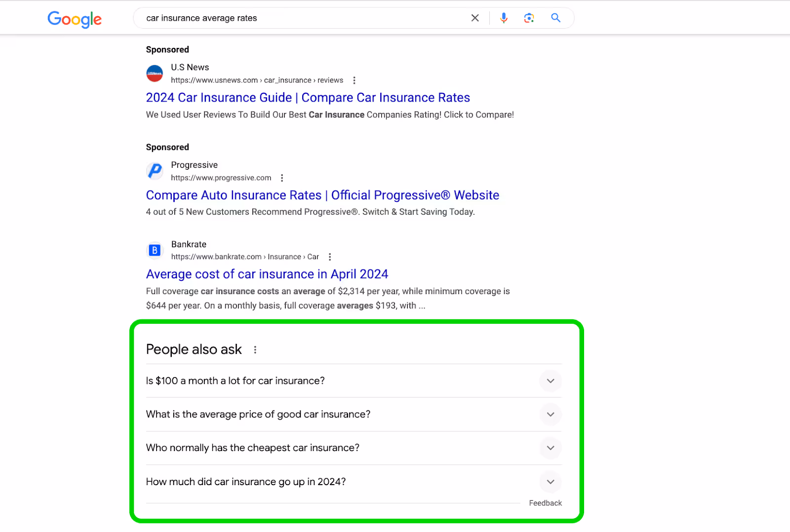Click the Bankrate snippet about full coverage costs
790x532 pixels.
tap(328, 299)
